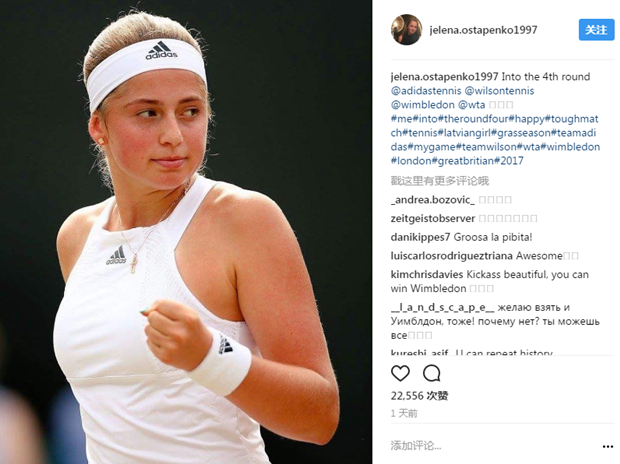Screen dimensions: 620x464
Task: Open the #2017 hashtag
Action: coord(509,161)
